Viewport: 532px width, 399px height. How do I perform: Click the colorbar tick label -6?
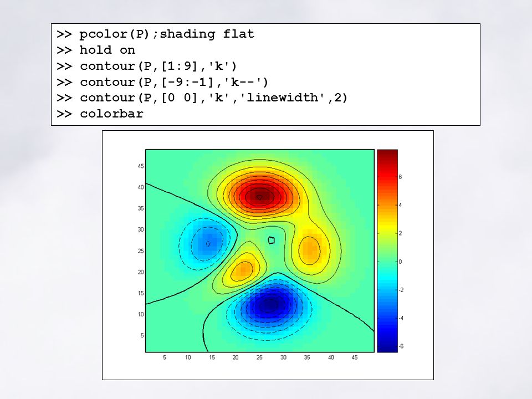401,346
